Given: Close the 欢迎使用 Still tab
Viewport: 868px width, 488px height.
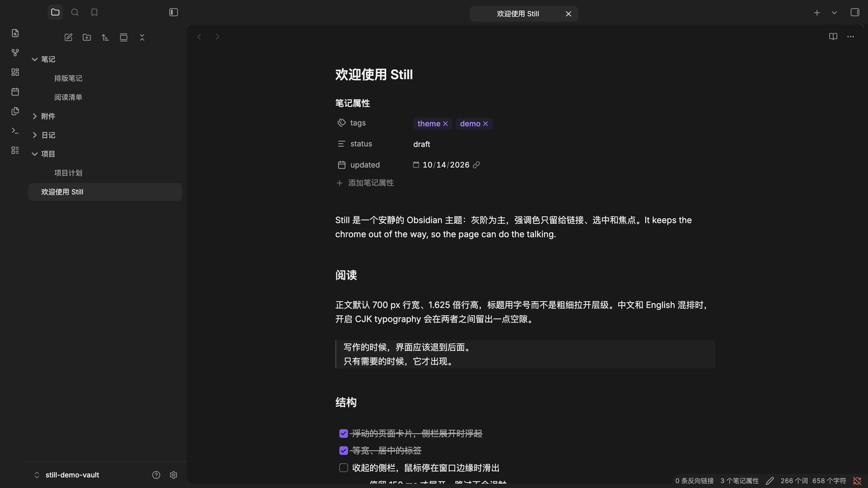Looking at the screenshot, I should 569,14.
